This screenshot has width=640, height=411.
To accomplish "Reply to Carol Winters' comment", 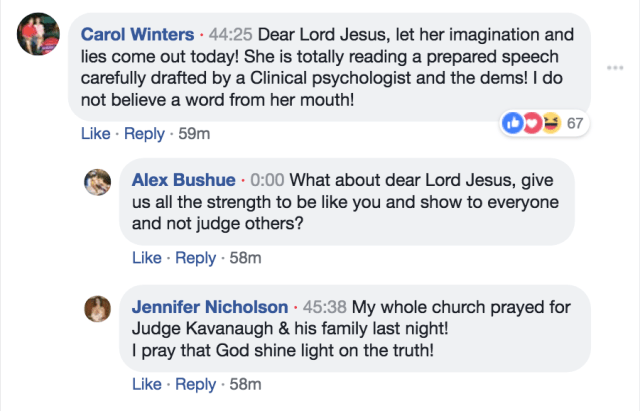I will pos(143,133).
